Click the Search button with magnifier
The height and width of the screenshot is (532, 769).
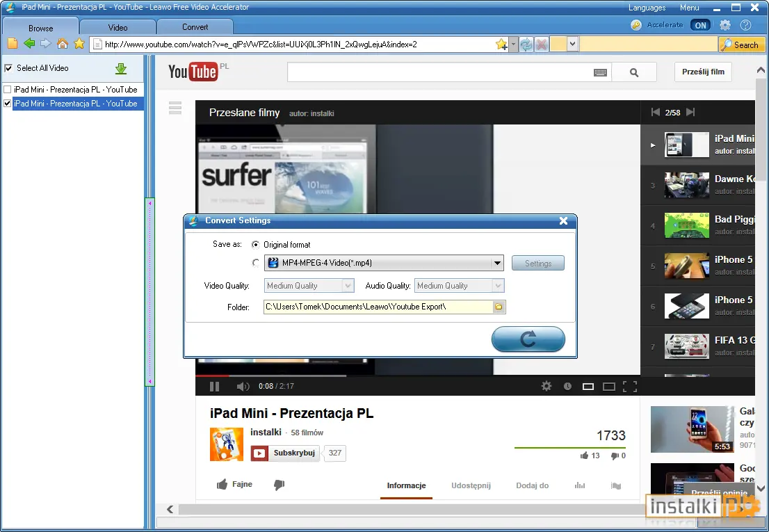pyautogui.click(x=741, y=45)
